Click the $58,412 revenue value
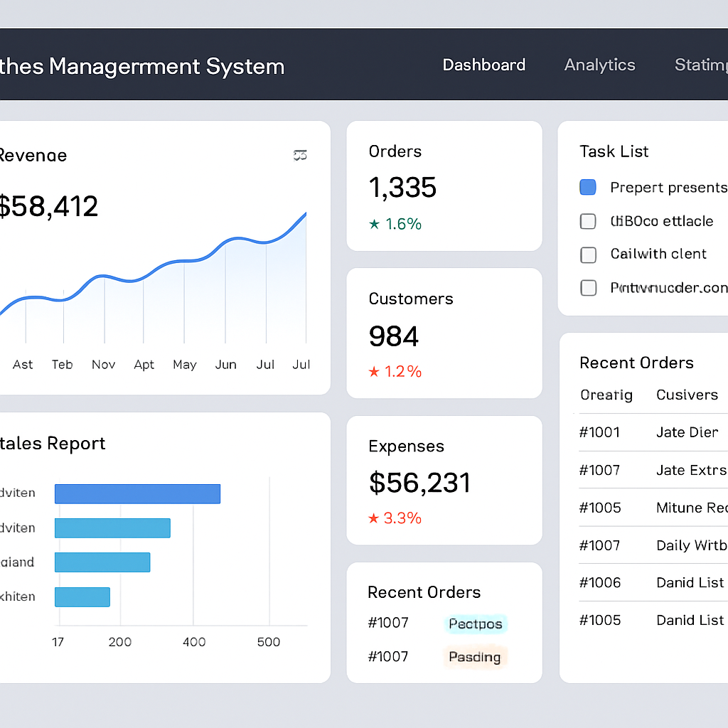The width and height of the screenshot is (728, 728). pyautogui.click(x=48, y=206)
